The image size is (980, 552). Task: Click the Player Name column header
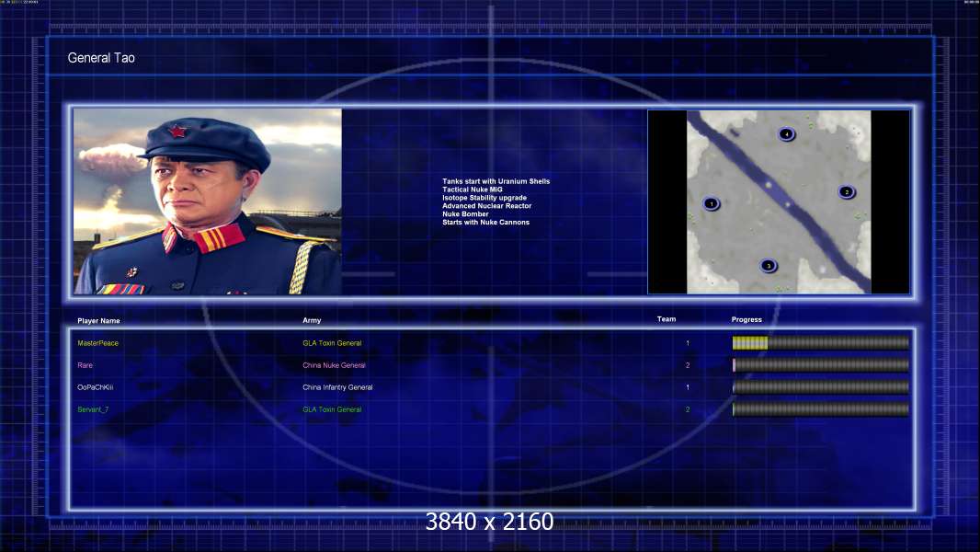pos(98,321)
